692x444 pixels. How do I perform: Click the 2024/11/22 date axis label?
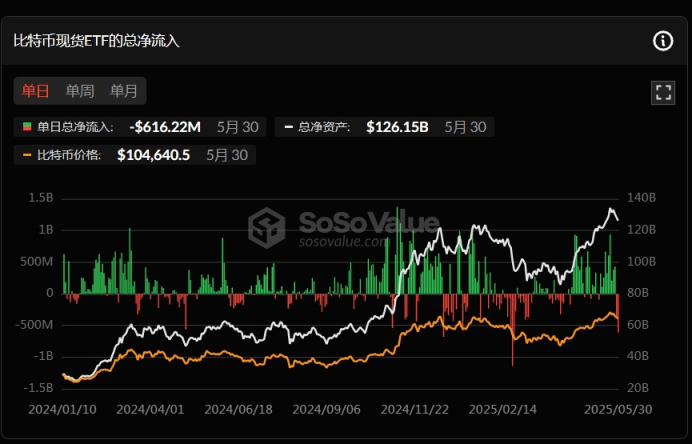414,410
